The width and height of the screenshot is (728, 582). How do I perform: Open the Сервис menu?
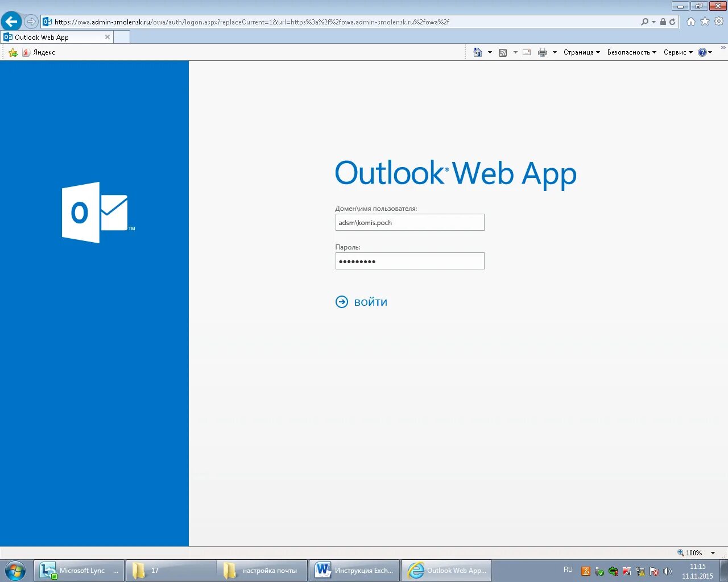pos(678,52)
